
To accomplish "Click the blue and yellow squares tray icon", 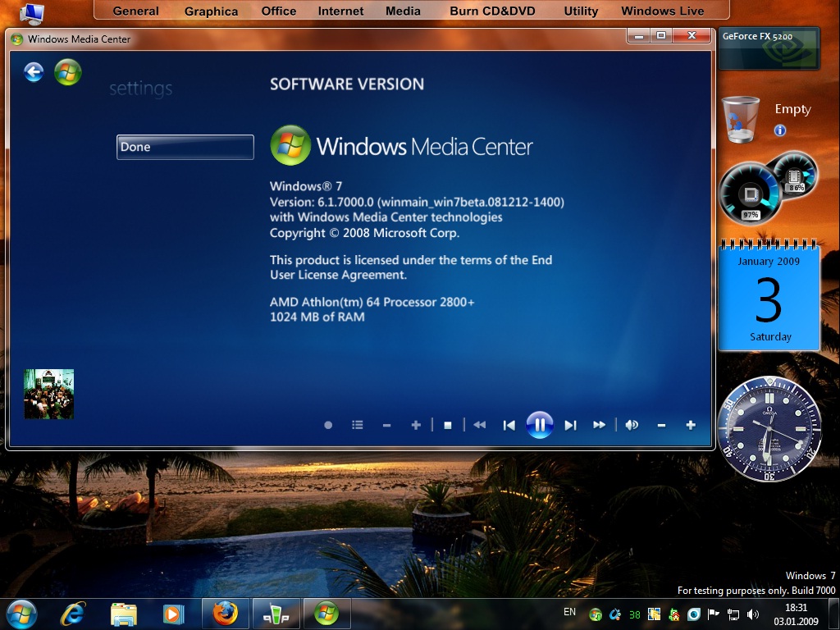I will pyautogui.click(x=654, y=614).
